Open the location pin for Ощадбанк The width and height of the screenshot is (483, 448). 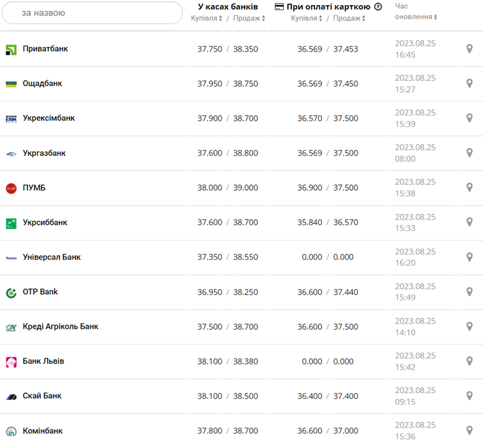[x=470, y=84]
